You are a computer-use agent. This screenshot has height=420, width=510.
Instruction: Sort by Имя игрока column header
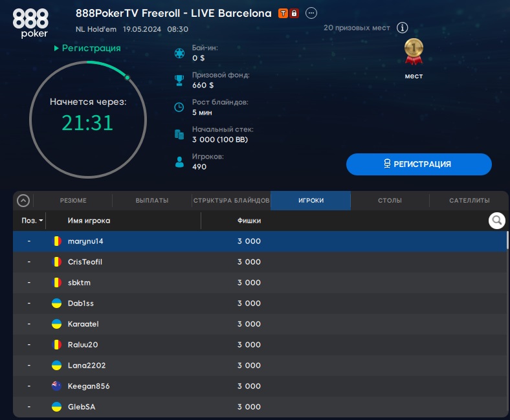[89, 221]
